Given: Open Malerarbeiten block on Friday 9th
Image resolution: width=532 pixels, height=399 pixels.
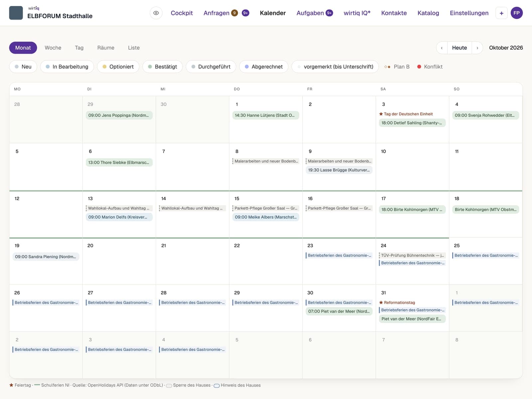Looking at the screenshot, I should pos(339,161).
